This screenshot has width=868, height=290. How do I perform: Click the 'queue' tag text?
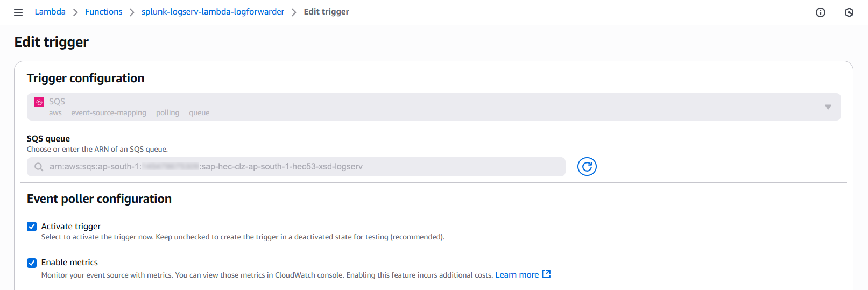(199, 113)
